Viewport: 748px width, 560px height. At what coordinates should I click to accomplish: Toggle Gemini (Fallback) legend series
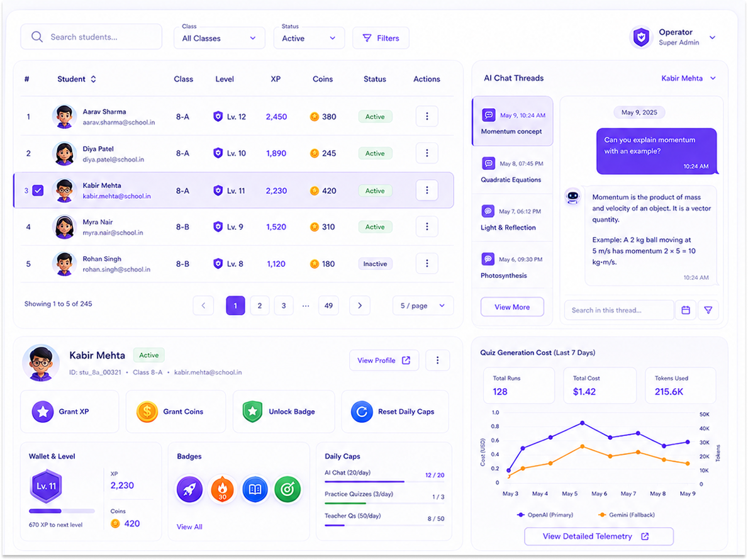[x=626, y=515]
